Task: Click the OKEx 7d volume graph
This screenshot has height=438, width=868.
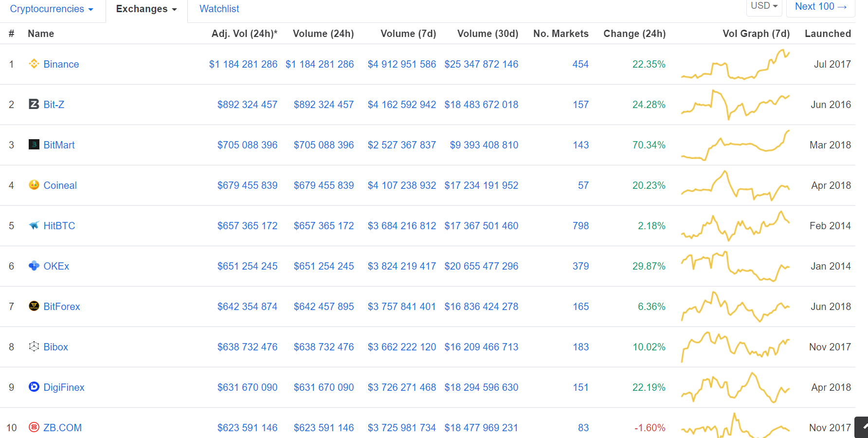Action: coord(735,266)
